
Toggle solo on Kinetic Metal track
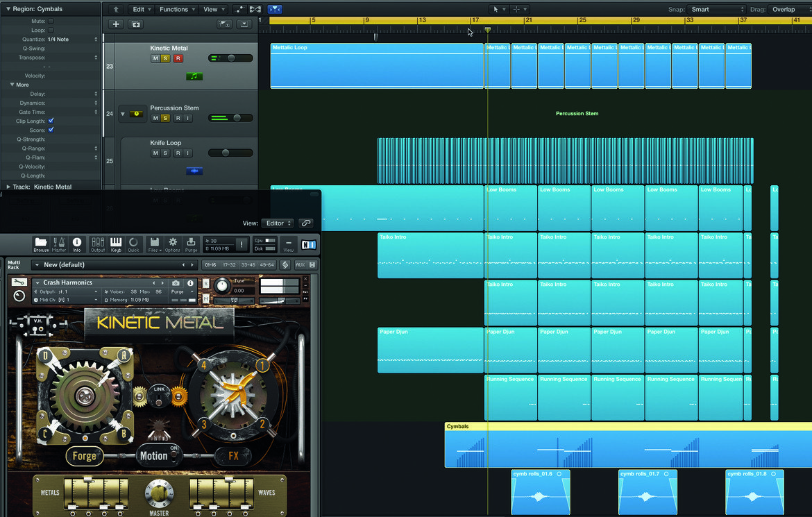coord(165,58)
